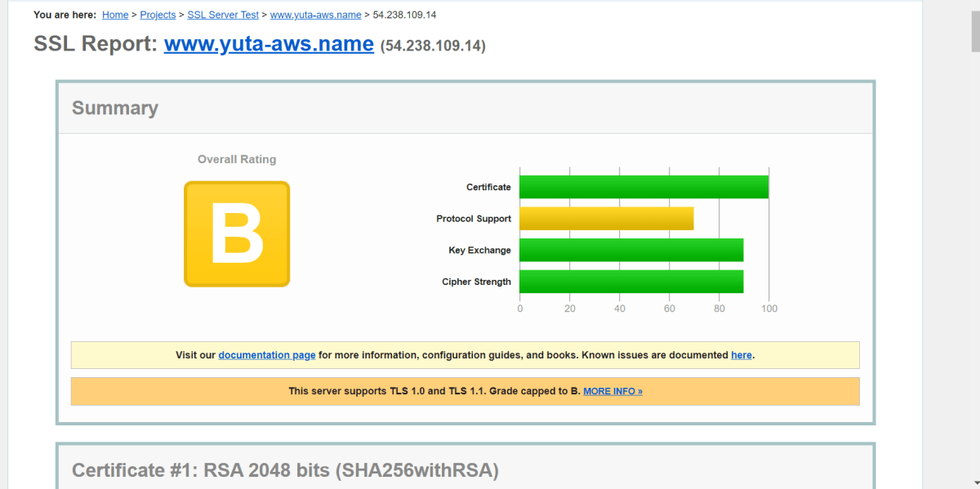This screenshot has height=489, width=980.
Task: Go to the Projects breadcrumb link
Action: click(158, 15)
